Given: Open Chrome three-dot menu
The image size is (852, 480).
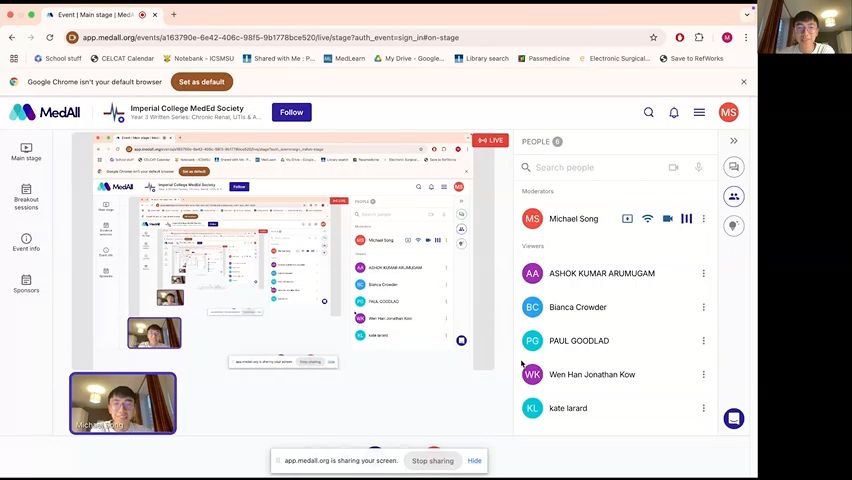Looking at the screenshot, I should 746,38.
